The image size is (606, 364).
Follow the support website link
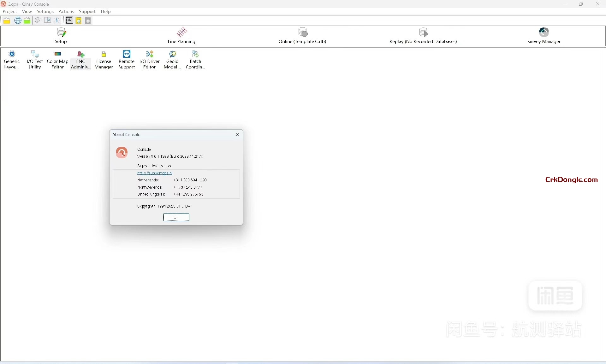154,173
